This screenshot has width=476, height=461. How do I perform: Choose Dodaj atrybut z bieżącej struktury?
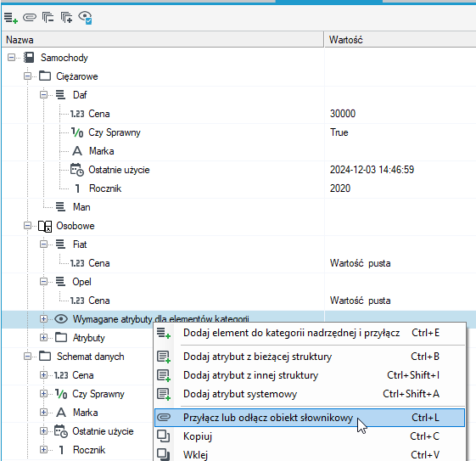pos(310,357)
